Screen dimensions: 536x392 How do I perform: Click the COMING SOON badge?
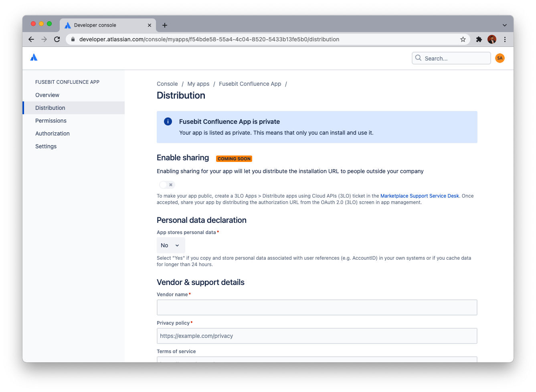[x=234, y=159]
